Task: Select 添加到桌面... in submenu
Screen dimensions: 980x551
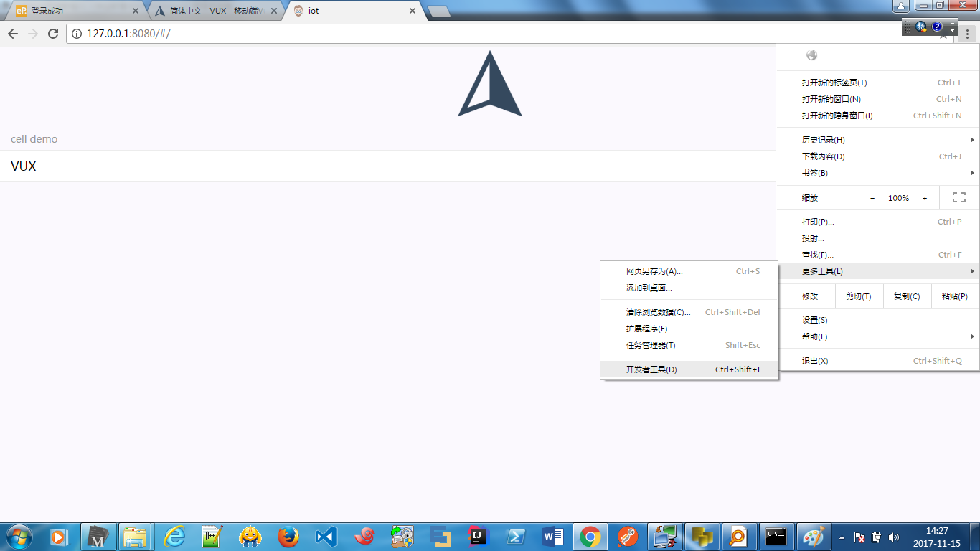Action: 689,288
